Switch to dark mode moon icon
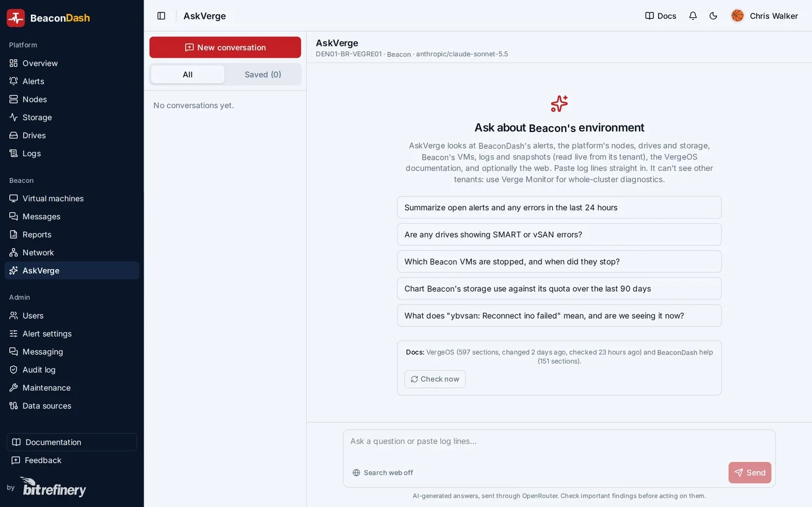Image resolution: width=812 pixels, height=507 pixels. point(713,16)
